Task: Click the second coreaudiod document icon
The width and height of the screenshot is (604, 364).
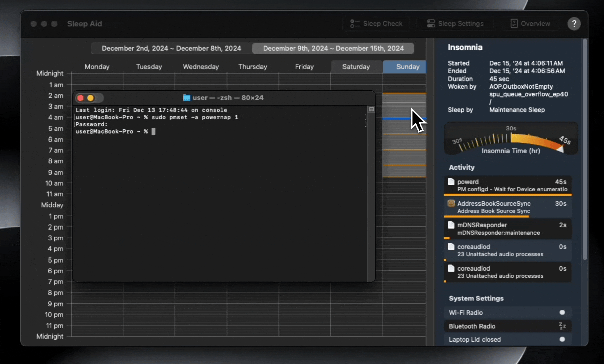Action: (x=451, y=268)
